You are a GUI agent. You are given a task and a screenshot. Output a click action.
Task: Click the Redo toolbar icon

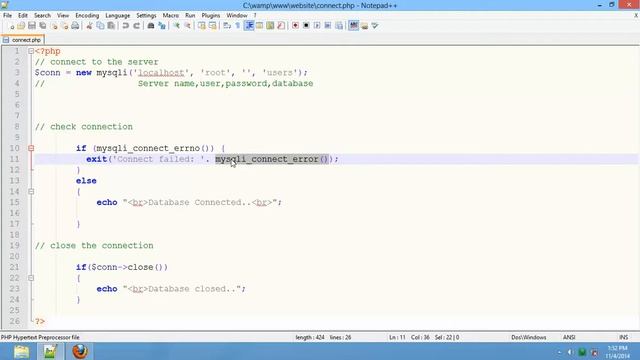tap(137, 26)
